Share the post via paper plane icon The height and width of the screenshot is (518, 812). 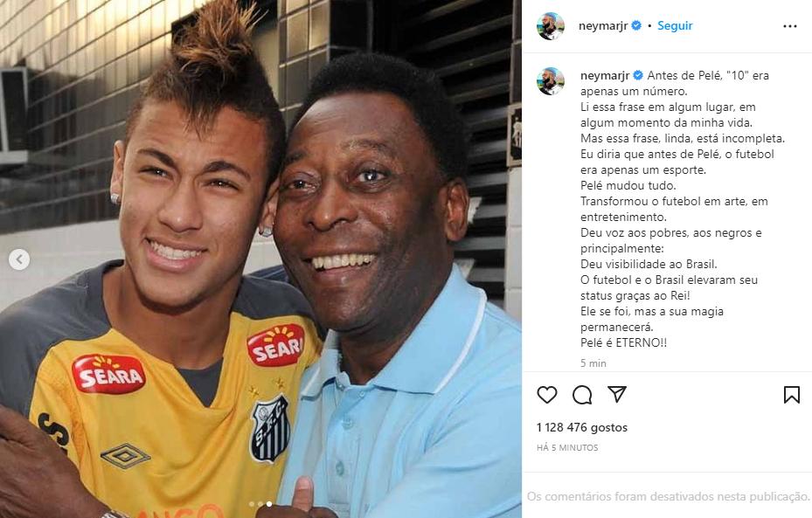617,394
